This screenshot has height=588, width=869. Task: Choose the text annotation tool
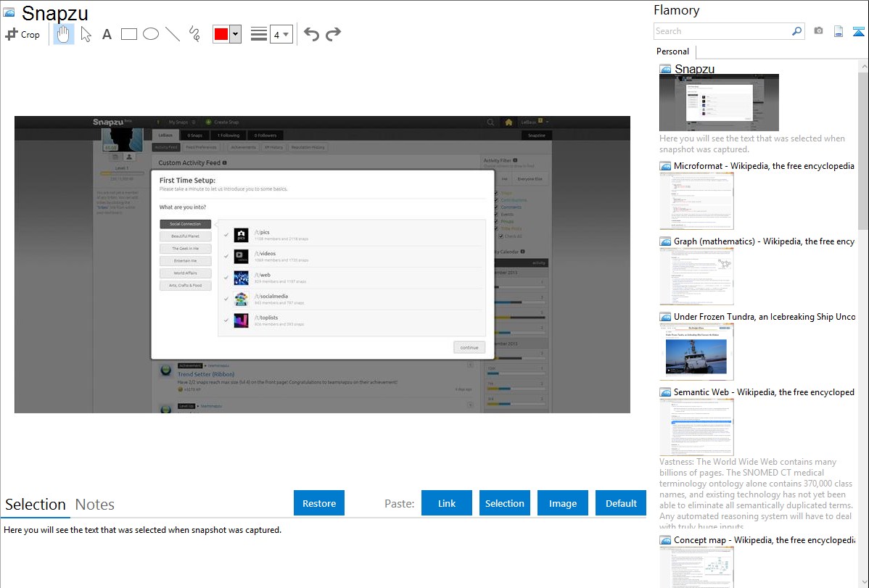pyautogui.click(x=107, y=34)
